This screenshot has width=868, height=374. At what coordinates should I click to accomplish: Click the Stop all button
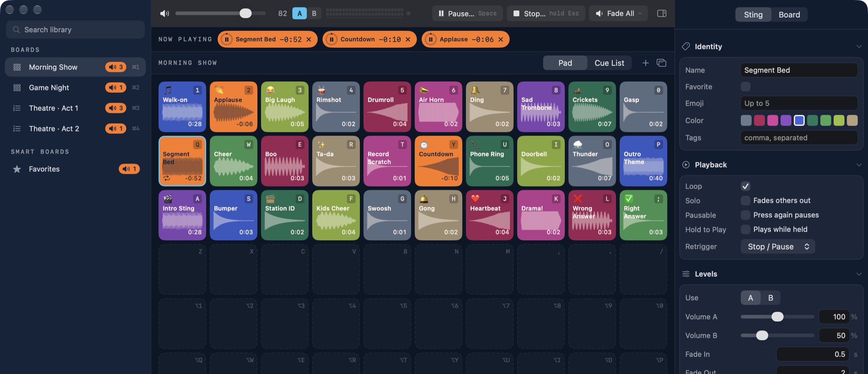coord(546,13)
